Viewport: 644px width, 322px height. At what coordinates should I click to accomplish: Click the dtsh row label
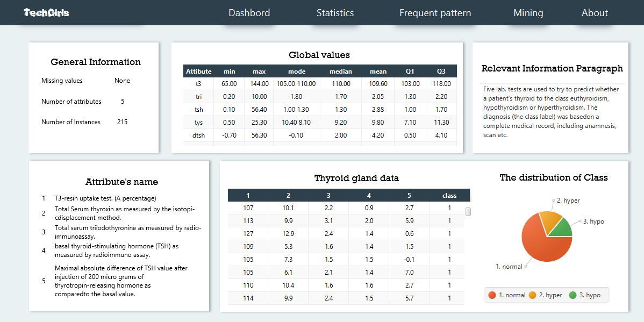pyautogui.click(x=198, y=135)
